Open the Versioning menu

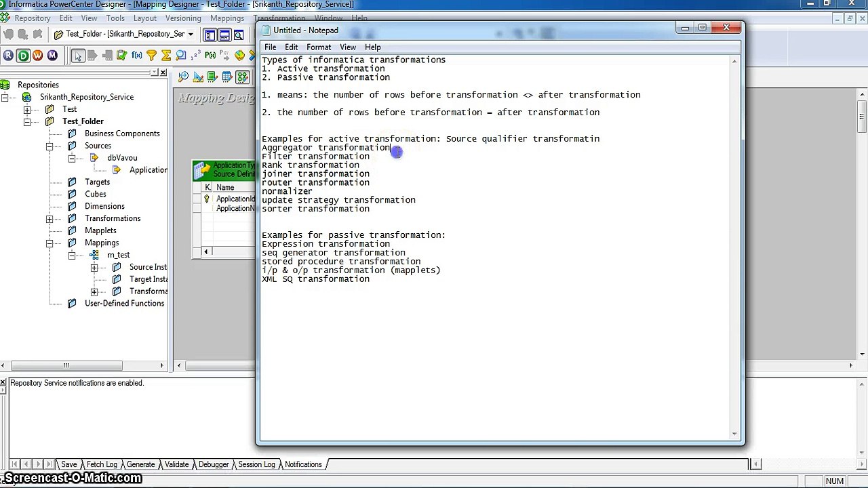pyautogui.click(x=183, y=18)
